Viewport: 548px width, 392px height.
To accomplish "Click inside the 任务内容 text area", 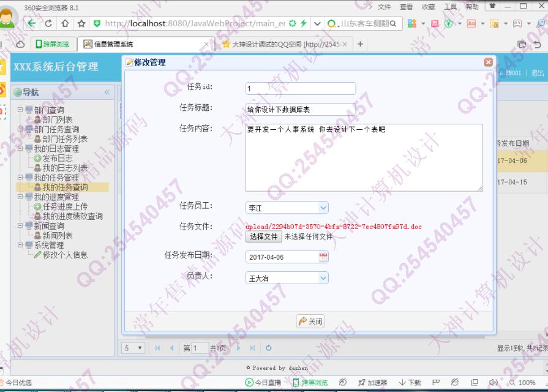I will click(364, 157).
